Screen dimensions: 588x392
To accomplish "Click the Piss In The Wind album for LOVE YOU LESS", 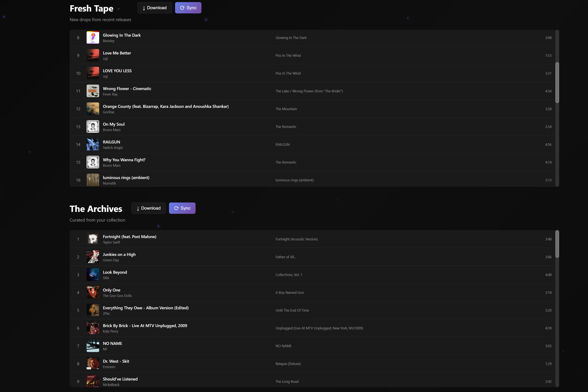I will click(x=288, y=73).
